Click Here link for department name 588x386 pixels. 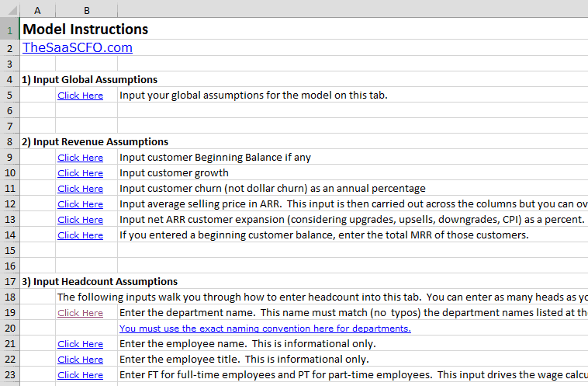pos(80,313)
